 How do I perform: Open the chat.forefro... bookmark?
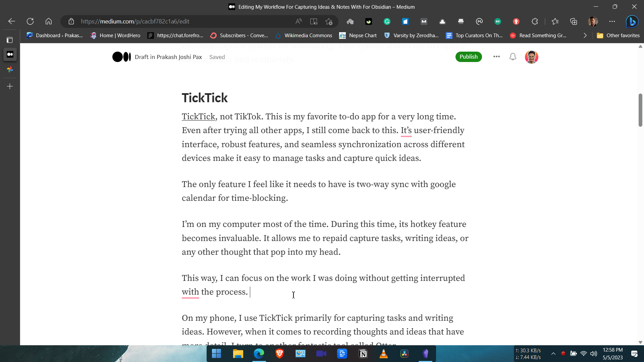point(175,36)
